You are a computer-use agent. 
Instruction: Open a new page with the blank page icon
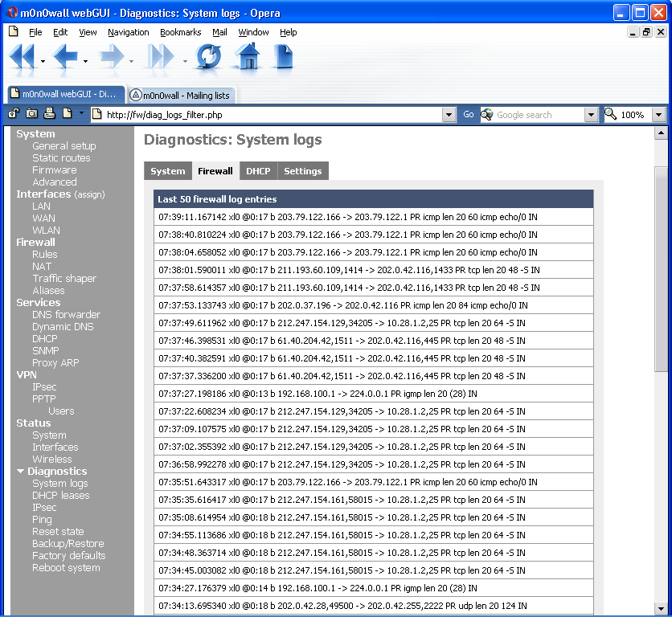coord(283,57)
